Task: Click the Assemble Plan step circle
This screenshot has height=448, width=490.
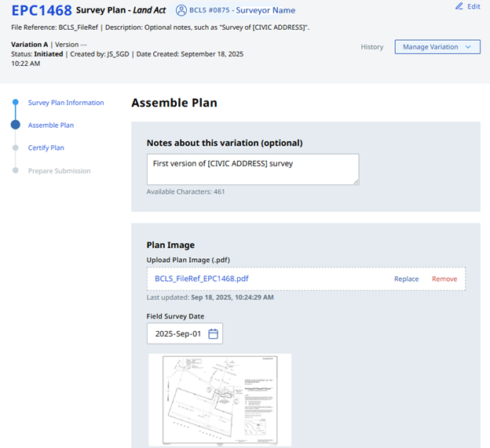Action: coord(15,125)
